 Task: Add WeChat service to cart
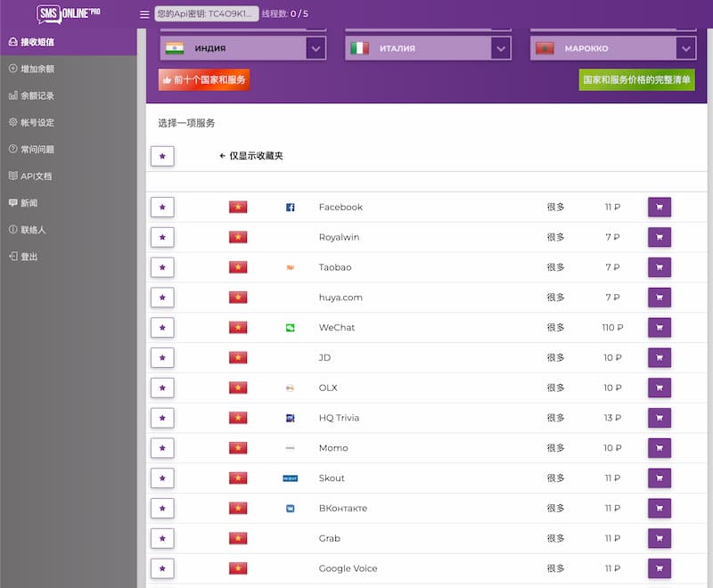tap(659, 328)
